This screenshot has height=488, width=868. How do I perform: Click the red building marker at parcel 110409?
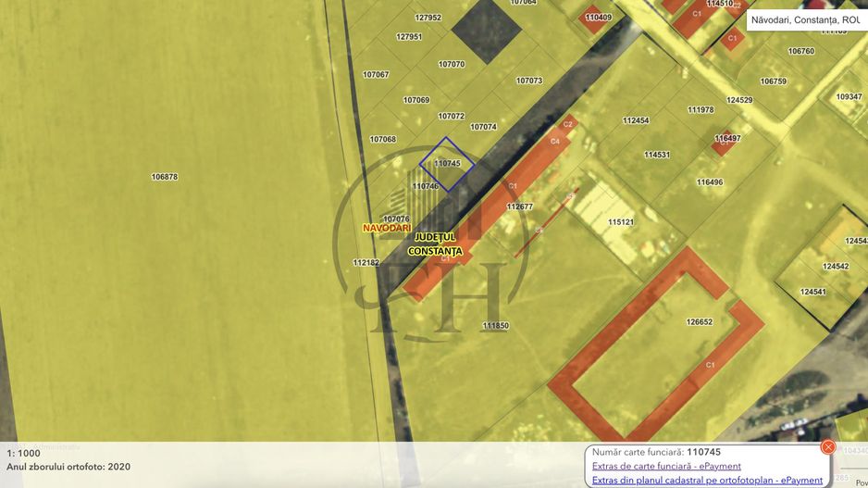click(598, 18)
